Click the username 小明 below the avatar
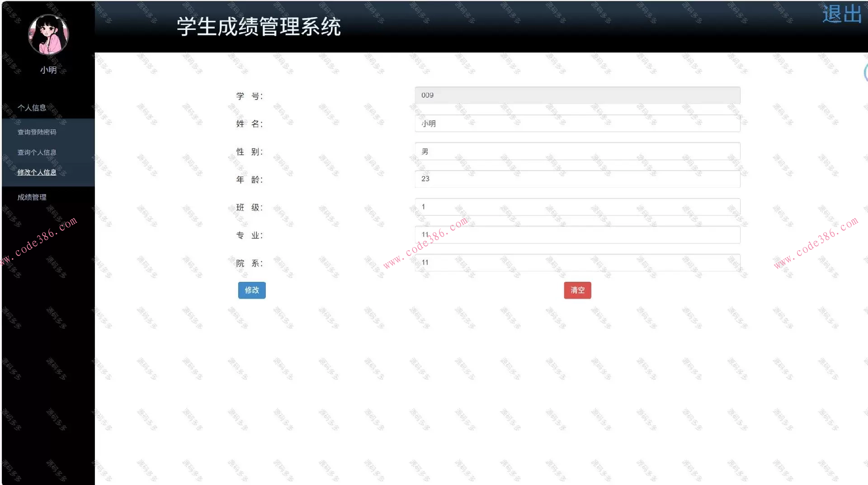This screenshot has width=868, height=485. [x=48, y=69]
